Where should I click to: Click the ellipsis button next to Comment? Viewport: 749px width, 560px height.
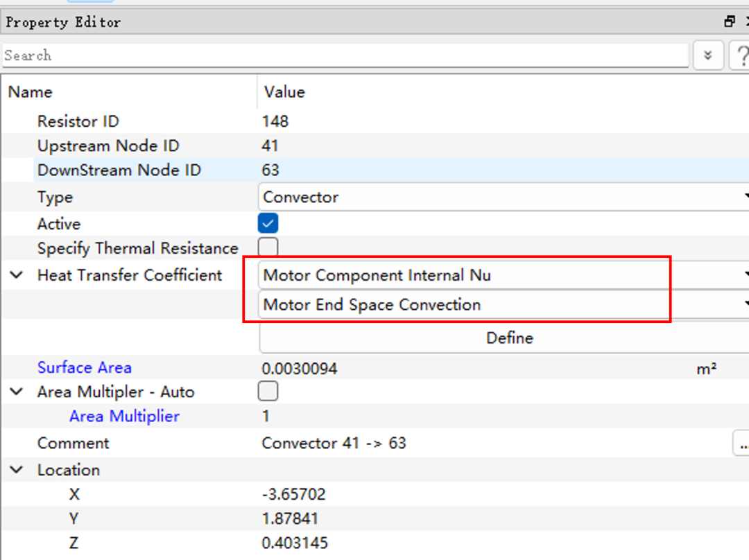point(742,444)
